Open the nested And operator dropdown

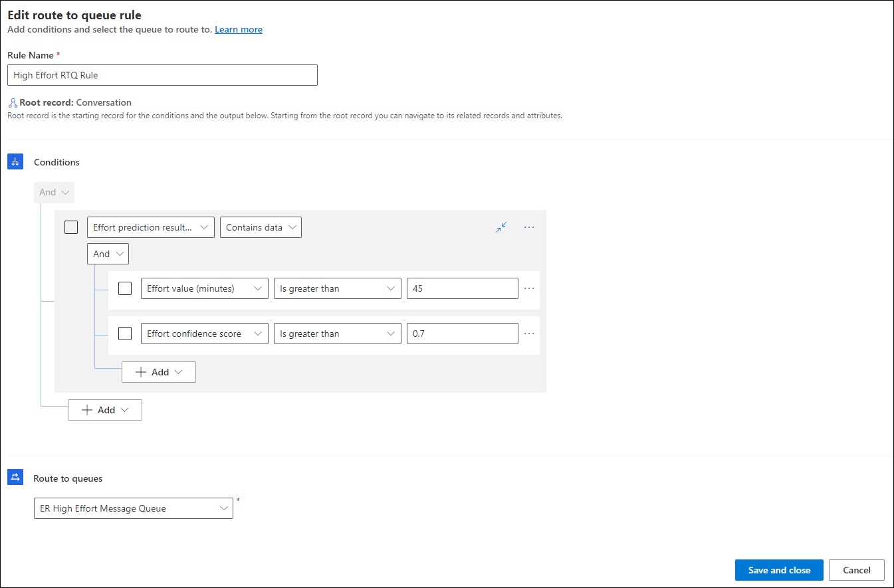click(x=108, y=254)
